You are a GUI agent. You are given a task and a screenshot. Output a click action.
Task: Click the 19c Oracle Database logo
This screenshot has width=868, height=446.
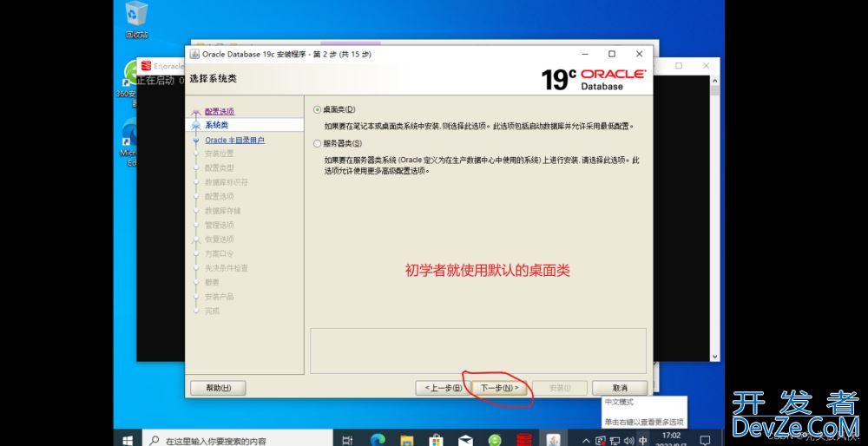pos(594,79)
